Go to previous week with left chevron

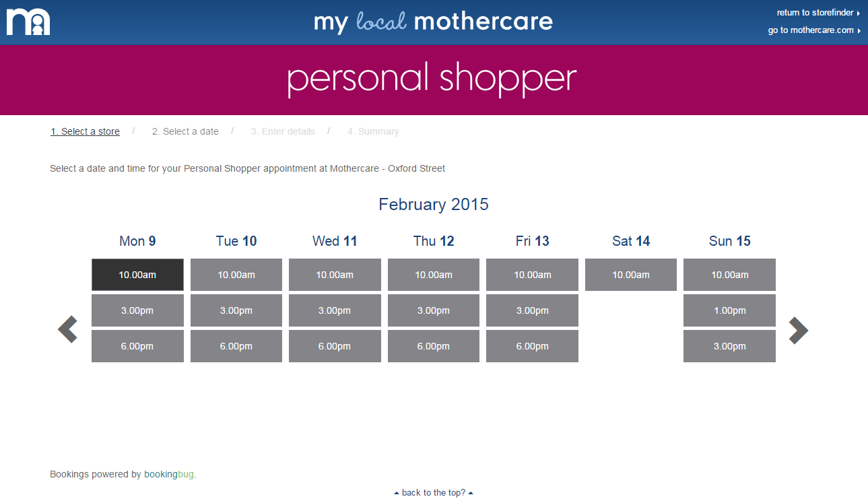tap(67, 330)
